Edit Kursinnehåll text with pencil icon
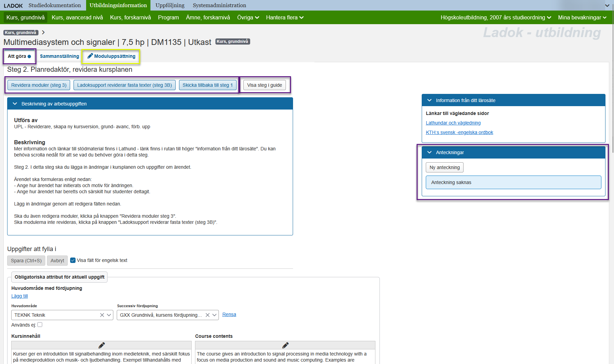Image resolution: width=614 pixels, height=364 pixels. pos(101,345)
